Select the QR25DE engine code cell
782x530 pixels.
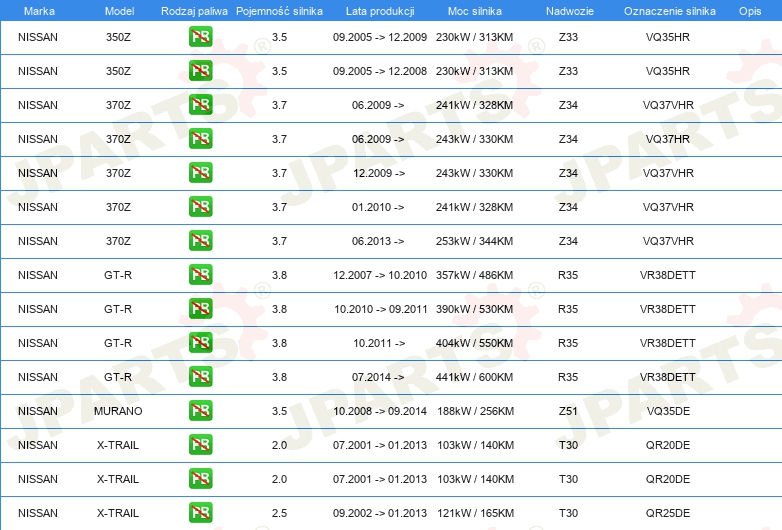pyautogui.click(x=668, y=513)
